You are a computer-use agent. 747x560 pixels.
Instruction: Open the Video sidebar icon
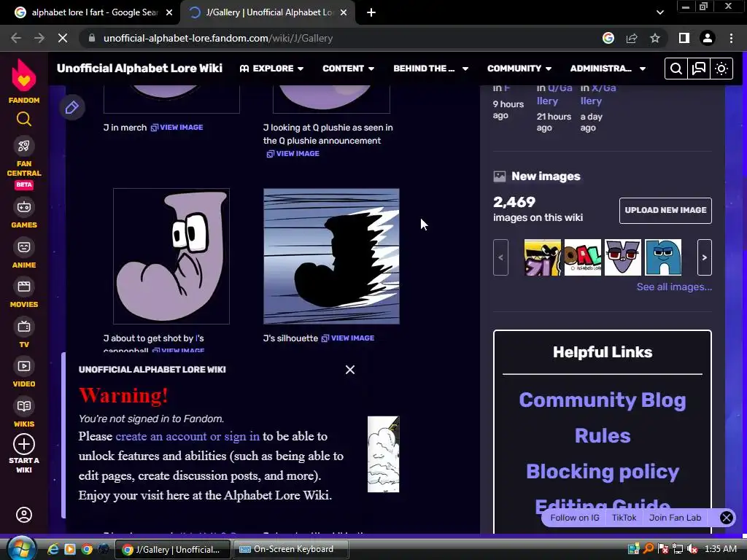pos(24,366)
